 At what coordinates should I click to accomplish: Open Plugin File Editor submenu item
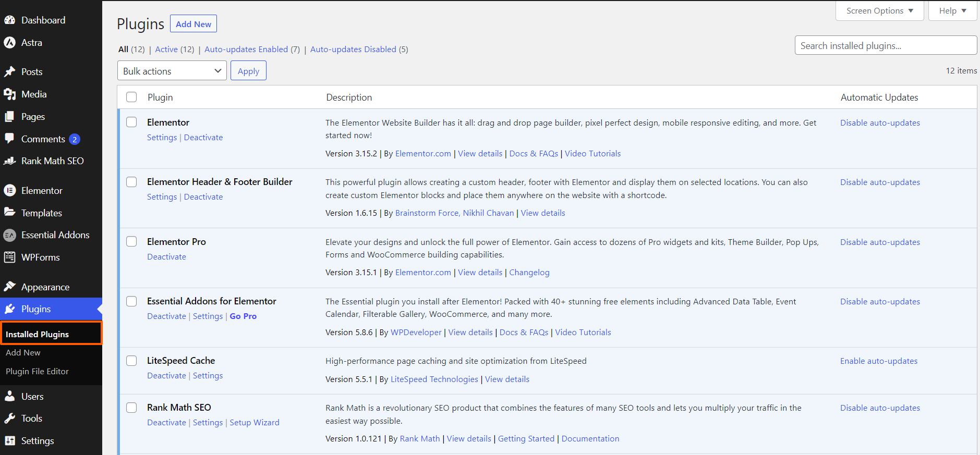coord(37,372)
